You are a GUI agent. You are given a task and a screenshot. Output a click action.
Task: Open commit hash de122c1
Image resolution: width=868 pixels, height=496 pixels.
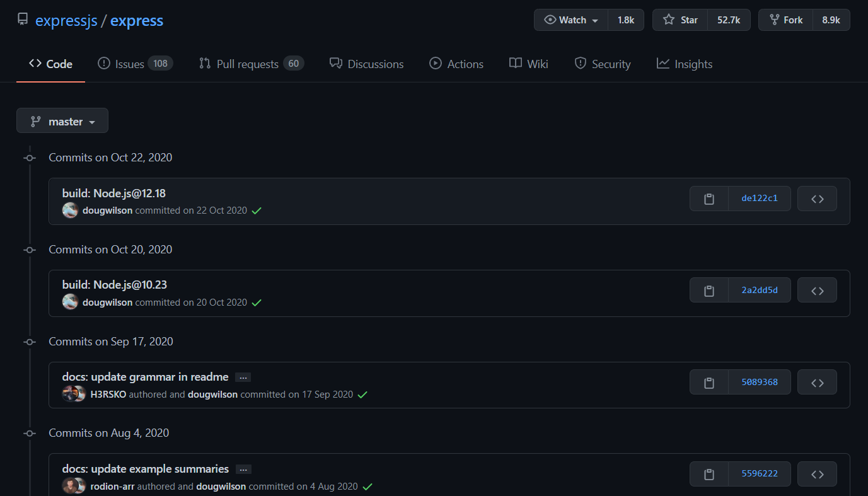[760, 199]
